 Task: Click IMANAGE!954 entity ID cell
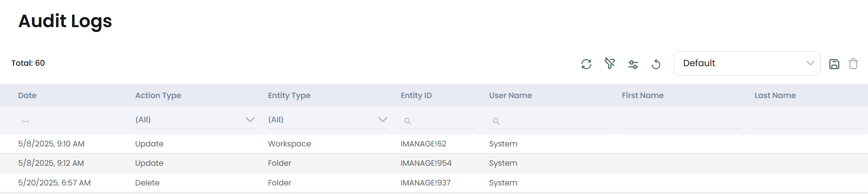[x=426, y=163]
